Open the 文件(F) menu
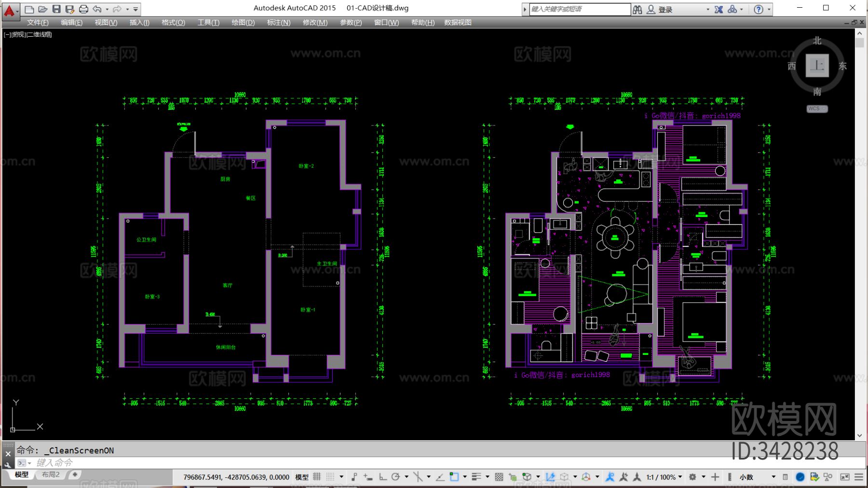868x488 pixels. coord(38,23)
